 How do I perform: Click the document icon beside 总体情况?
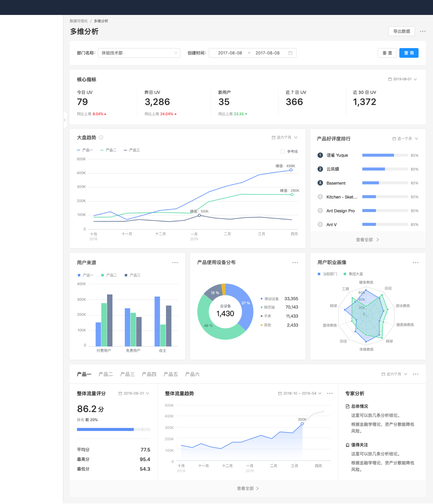coord(347,406)
